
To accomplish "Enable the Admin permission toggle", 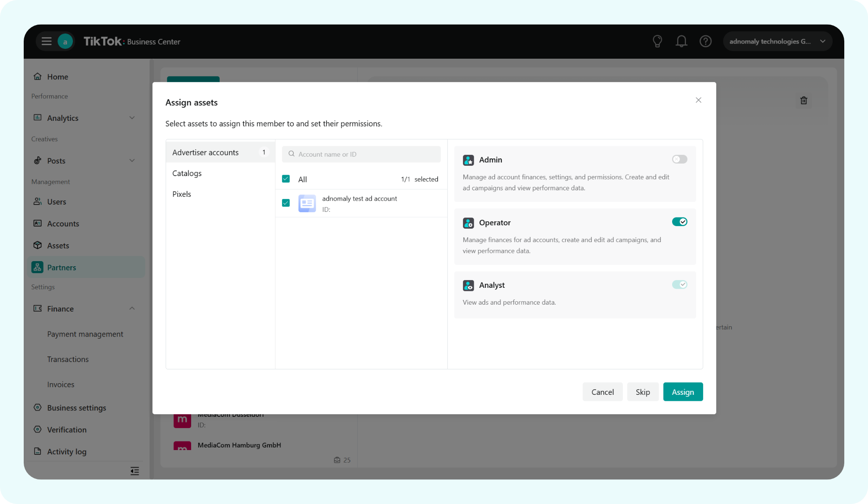I will click(679, 159).
